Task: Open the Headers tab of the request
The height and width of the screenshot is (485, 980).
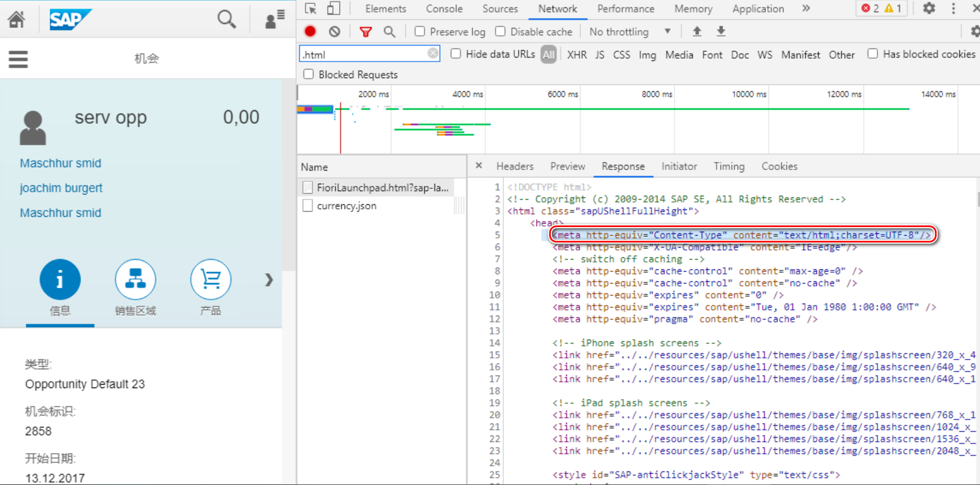Action: [x=515, y=166]
